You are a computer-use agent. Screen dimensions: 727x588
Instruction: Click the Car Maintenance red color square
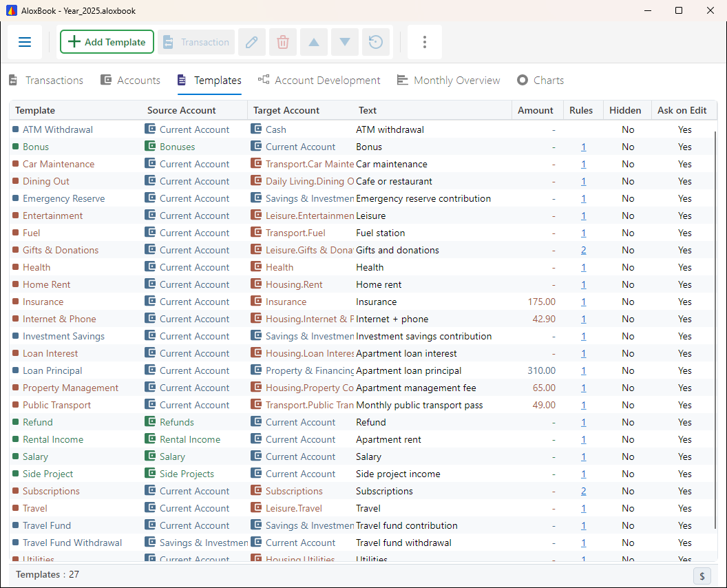15,164
